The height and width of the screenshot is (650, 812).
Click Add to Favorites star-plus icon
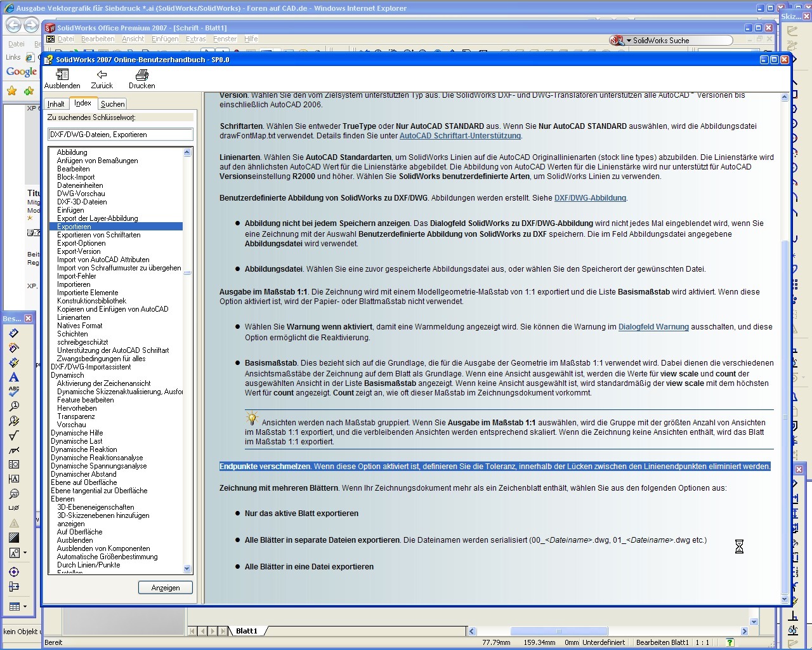coord(29,91)
